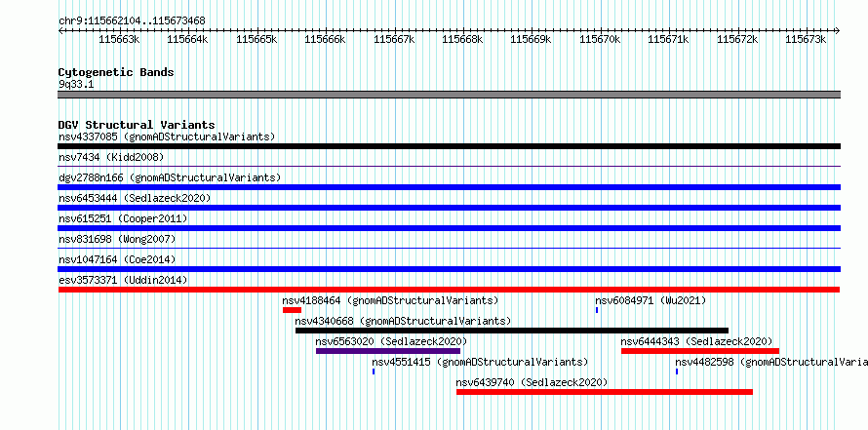Click the tiny blue nsv4482598 marker
Screen dimensions: 868x430
point(677,371)
